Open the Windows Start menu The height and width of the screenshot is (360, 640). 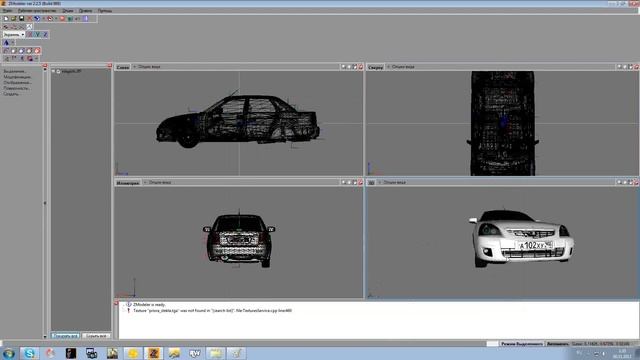point(9,353)
